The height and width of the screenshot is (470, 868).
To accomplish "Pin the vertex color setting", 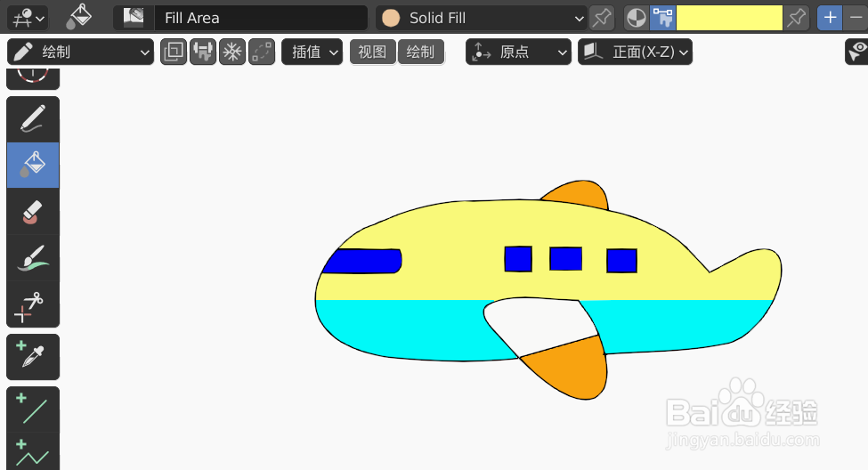I will [796, 18].
